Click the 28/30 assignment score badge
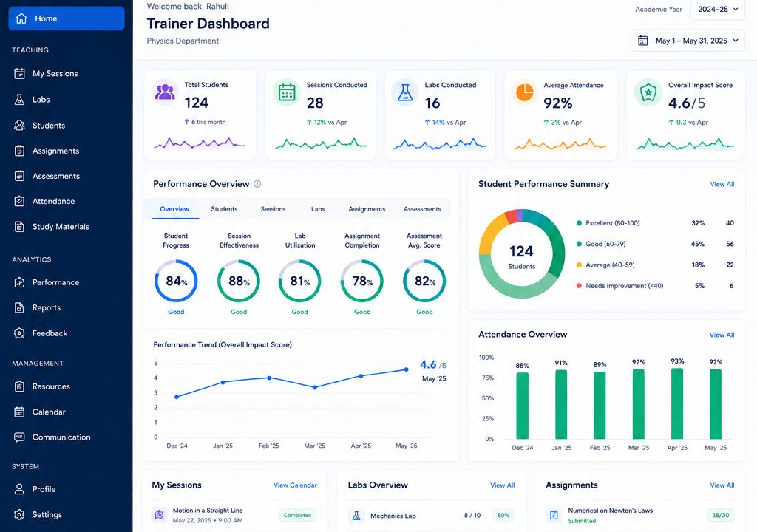 coord(720,515)
